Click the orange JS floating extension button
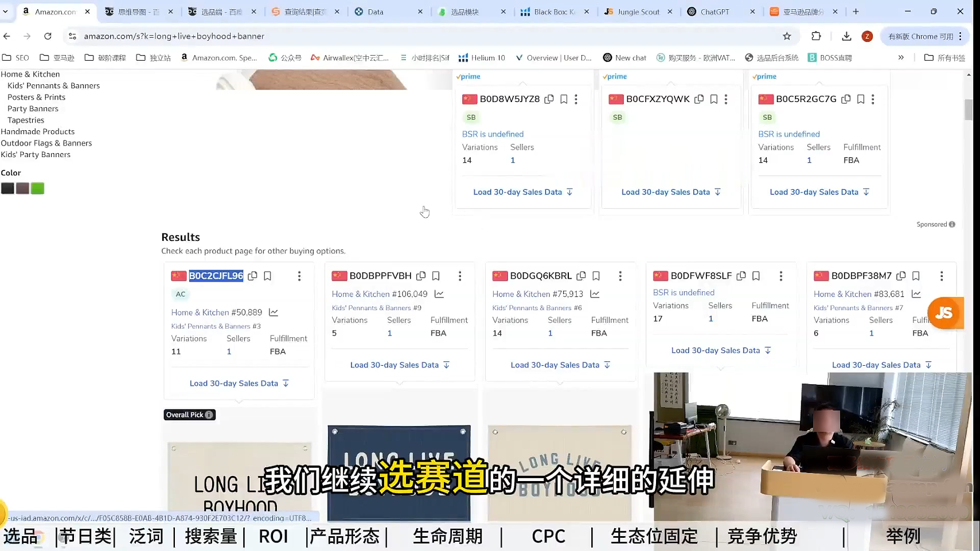Screen dimensions: 980x551 tap(944, 313)
